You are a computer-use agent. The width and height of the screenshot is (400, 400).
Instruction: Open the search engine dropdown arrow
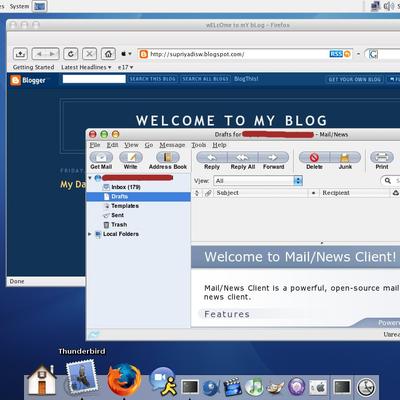[x=358, y=54]
